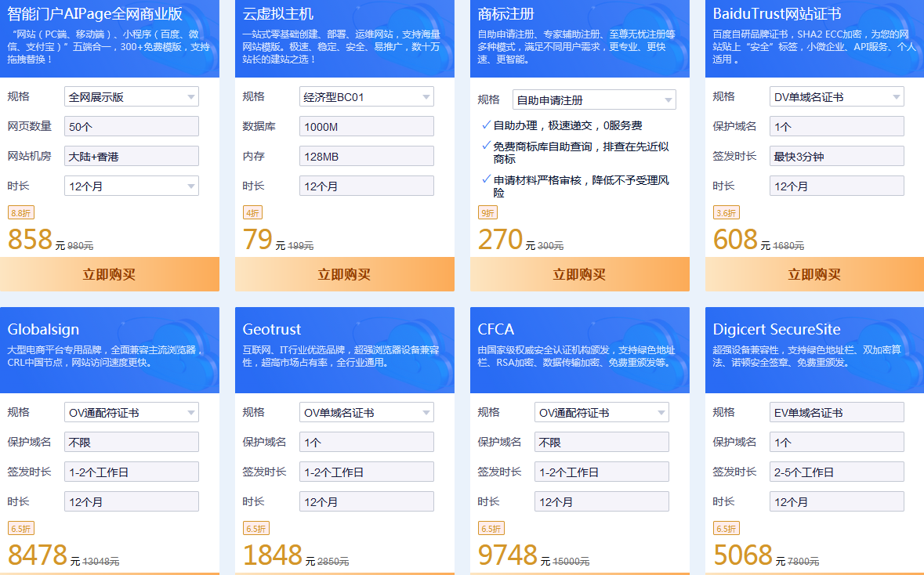Image resolution: width=924 pixels, height=575 pixels.
Task: Click the 9748 元 CFCA price
Action: (514, 555)
